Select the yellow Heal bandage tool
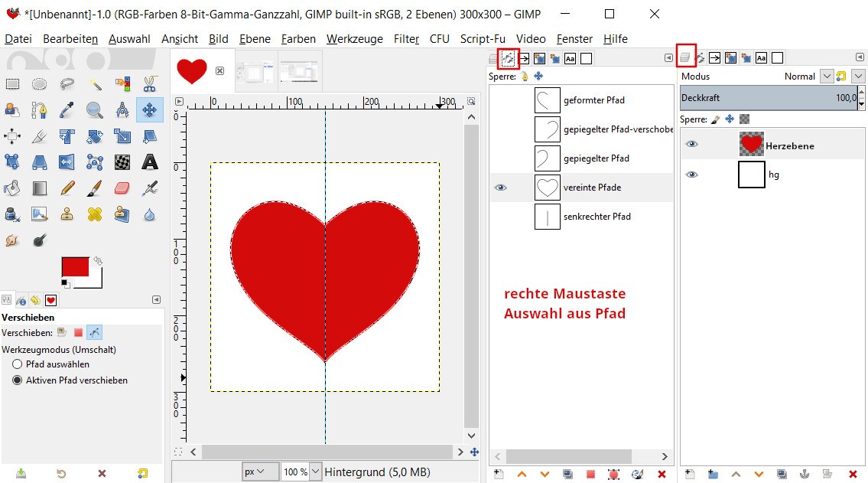Screen dimensions: 868x483 pyautogui.click(x=95, y=214)
